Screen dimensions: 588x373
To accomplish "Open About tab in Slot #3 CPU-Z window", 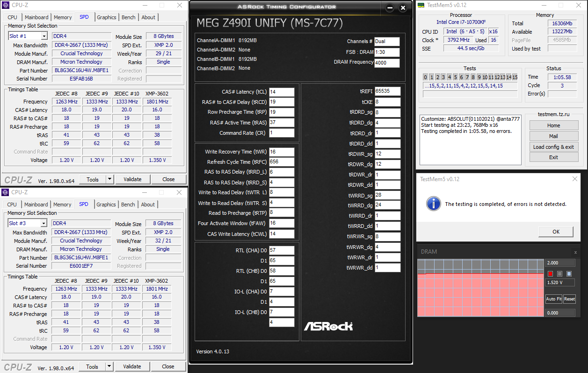I will (x=148, y=205).
